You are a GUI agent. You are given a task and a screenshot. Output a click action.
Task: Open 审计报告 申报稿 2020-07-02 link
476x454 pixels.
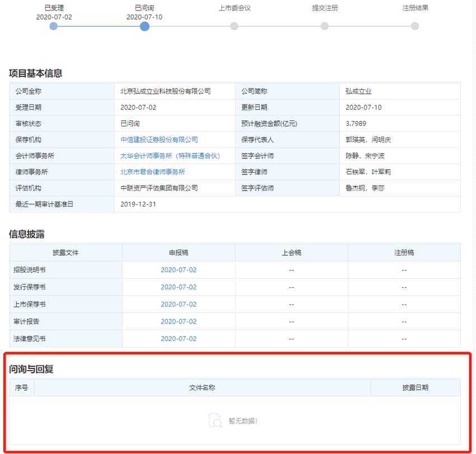(179, 321)
